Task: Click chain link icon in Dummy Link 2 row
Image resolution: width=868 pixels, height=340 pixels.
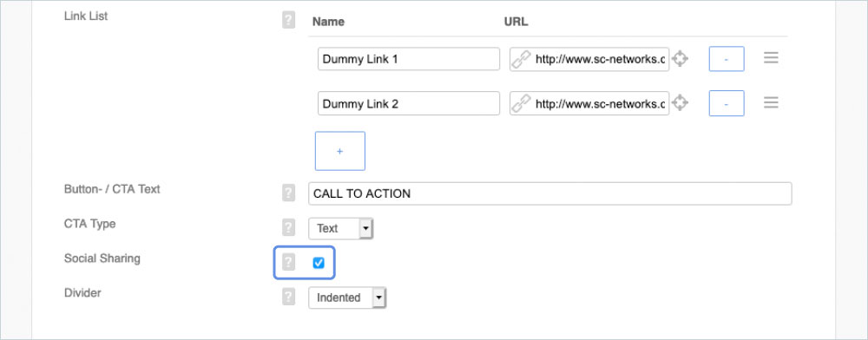Action: [521, 103]
